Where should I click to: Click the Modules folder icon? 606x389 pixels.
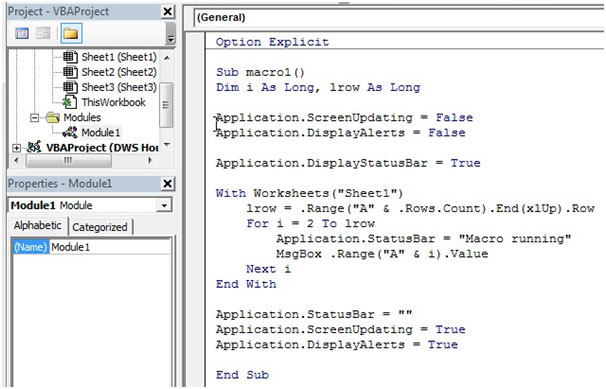click(53, 117)
